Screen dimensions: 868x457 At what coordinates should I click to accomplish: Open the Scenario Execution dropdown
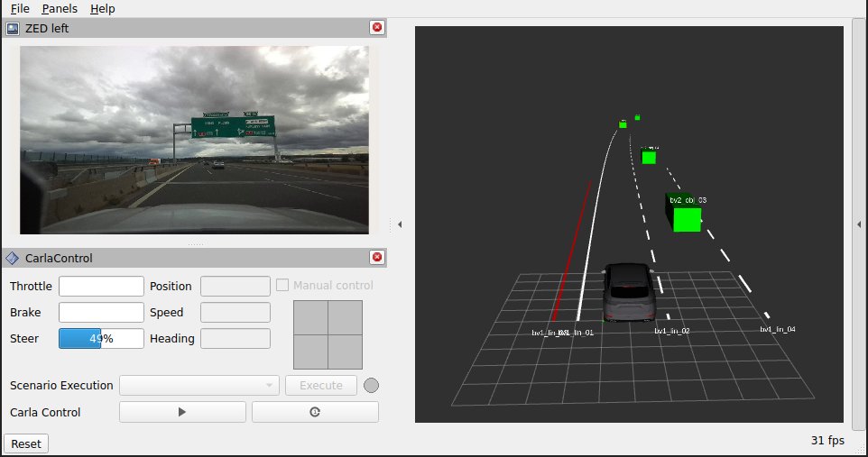[x=199, y=385]
